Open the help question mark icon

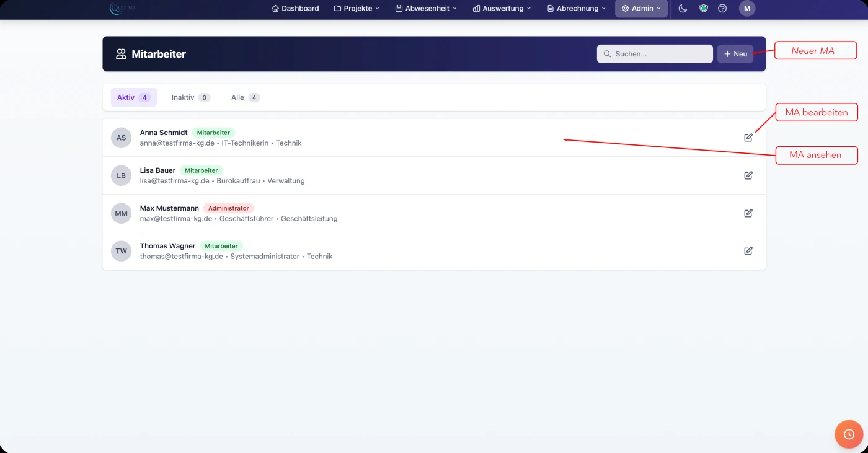722,9
